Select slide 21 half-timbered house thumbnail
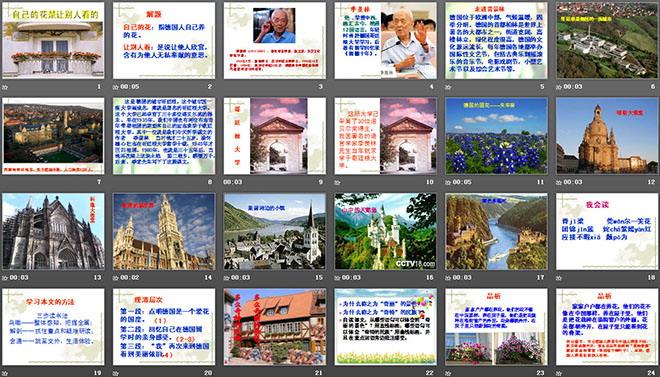660x377 pixels. click(x=275, y=327)
